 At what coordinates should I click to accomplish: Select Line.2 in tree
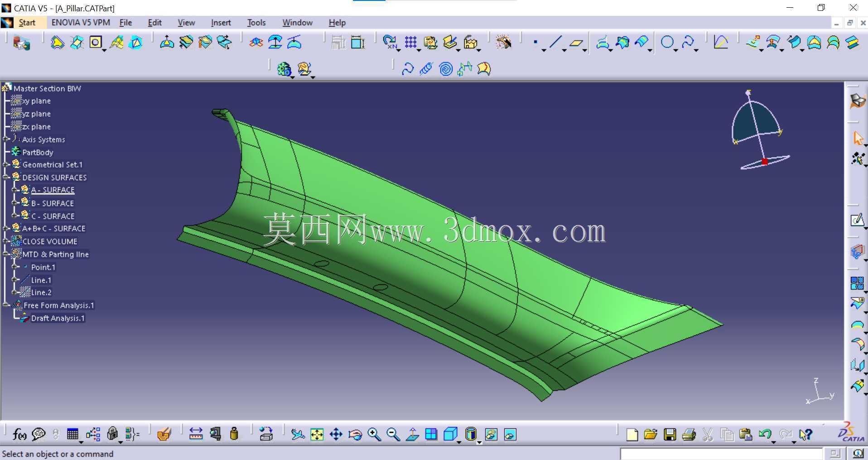click(x=41, y=292)
